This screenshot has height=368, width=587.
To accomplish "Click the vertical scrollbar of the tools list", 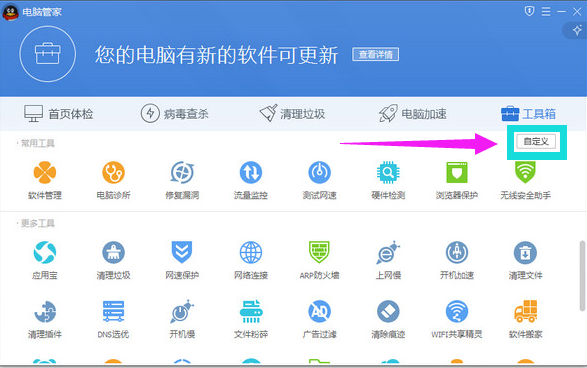I will pyautogui.click(x=582, y=276).
